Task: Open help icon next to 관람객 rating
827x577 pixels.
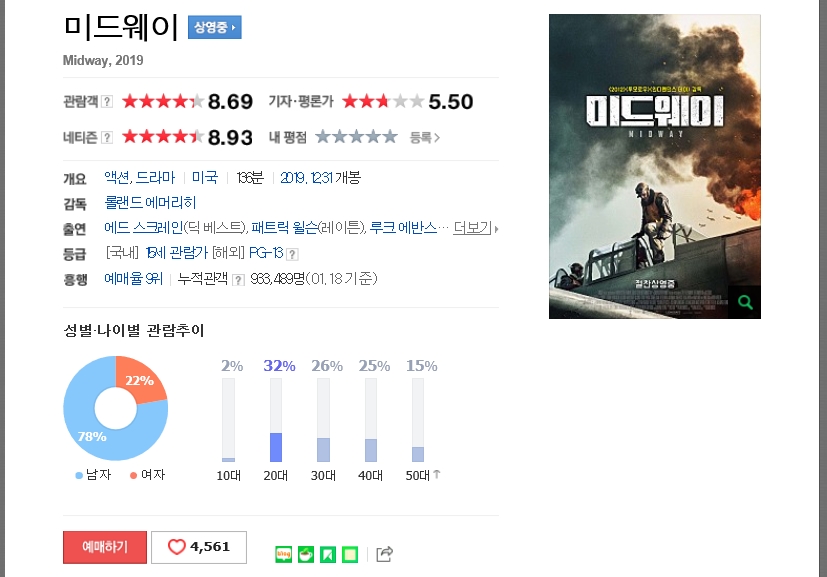Action: pyautogui.click(x=107, y=101)
